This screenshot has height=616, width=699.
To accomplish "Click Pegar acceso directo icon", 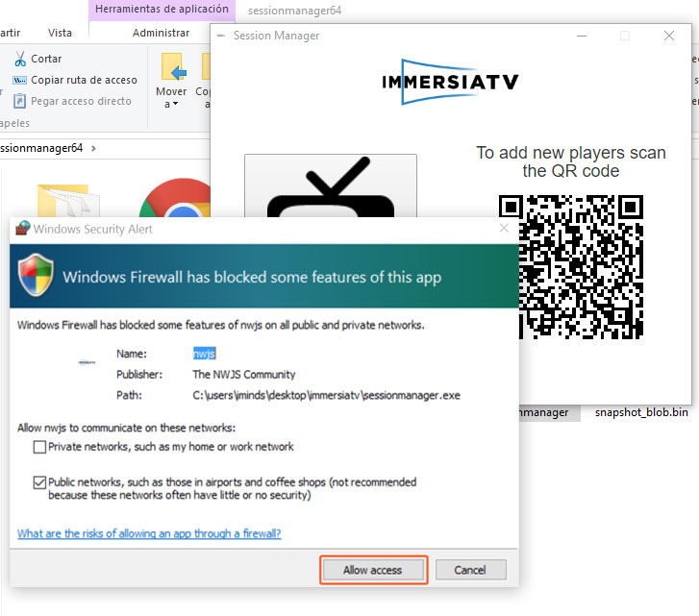I will coord(19,101).
